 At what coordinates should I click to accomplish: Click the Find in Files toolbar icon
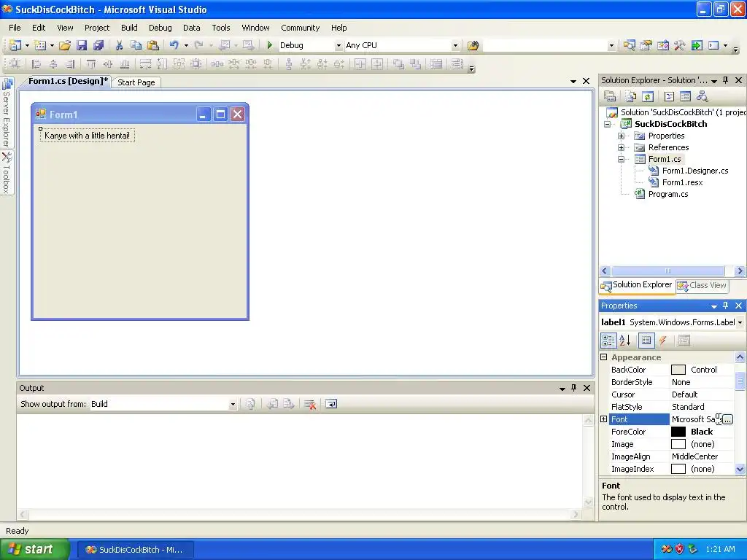point(473,45)
